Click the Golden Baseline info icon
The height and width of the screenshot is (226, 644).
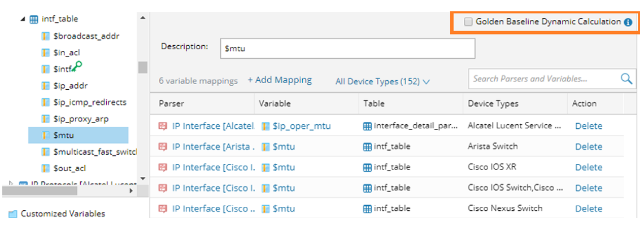coord(628,22)
